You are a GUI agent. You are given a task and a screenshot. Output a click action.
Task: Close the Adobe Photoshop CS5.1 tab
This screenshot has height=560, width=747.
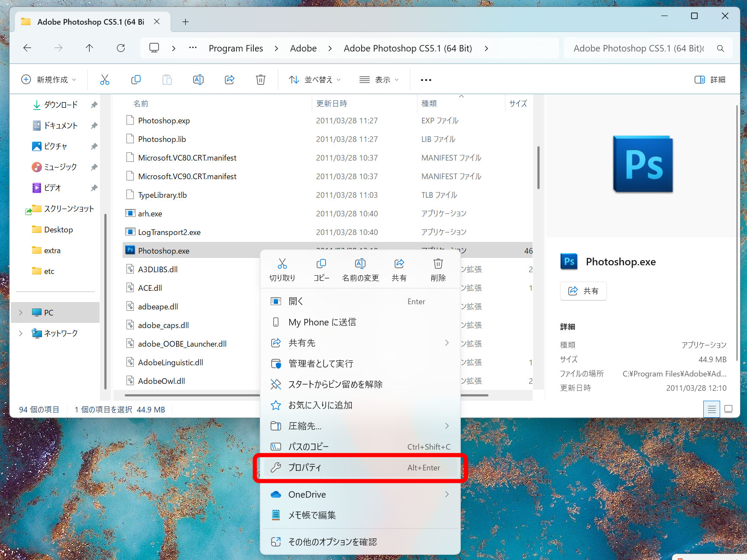tap(157, 22)
